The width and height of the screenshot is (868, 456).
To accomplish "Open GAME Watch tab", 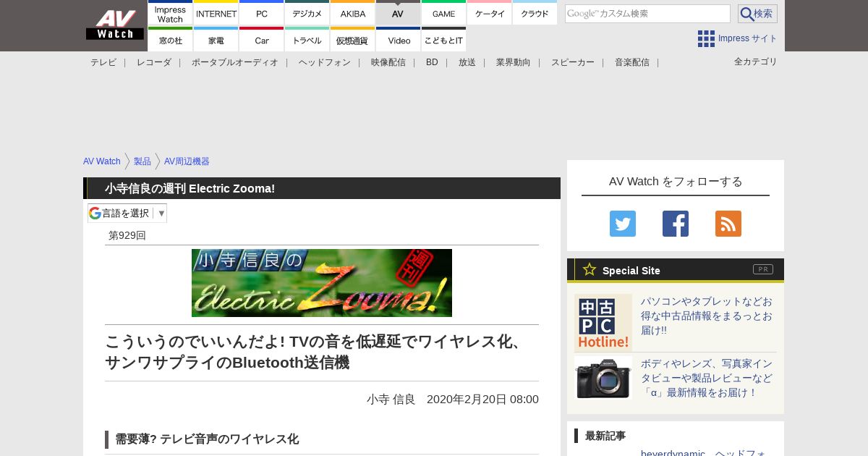I will tap(444, 13).
